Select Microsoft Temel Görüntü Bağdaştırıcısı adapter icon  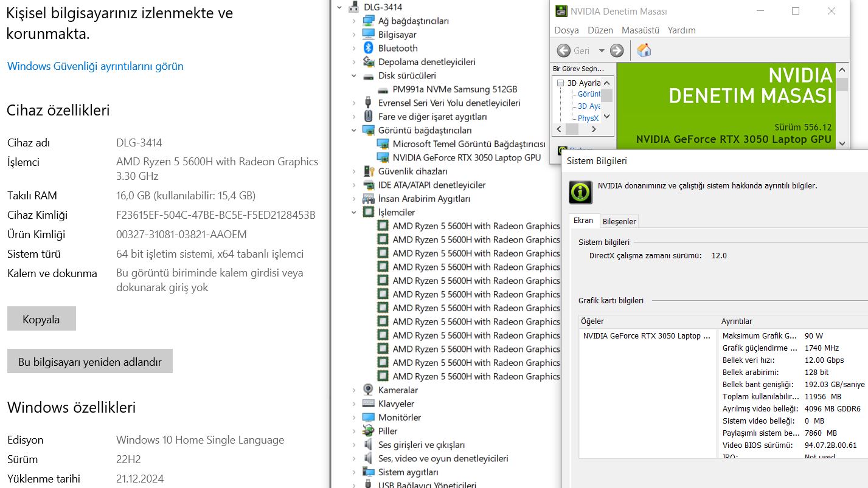(x=383, y=144)
